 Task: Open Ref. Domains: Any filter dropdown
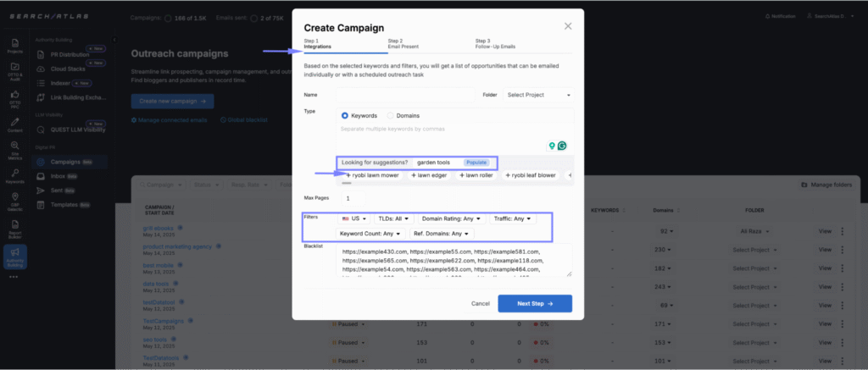442,234
